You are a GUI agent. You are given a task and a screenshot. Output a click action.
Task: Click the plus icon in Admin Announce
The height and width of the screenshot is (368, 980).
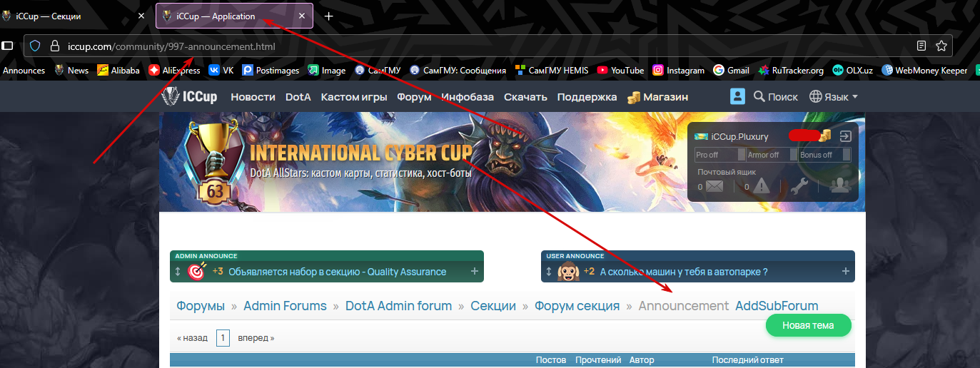[475, 272]
